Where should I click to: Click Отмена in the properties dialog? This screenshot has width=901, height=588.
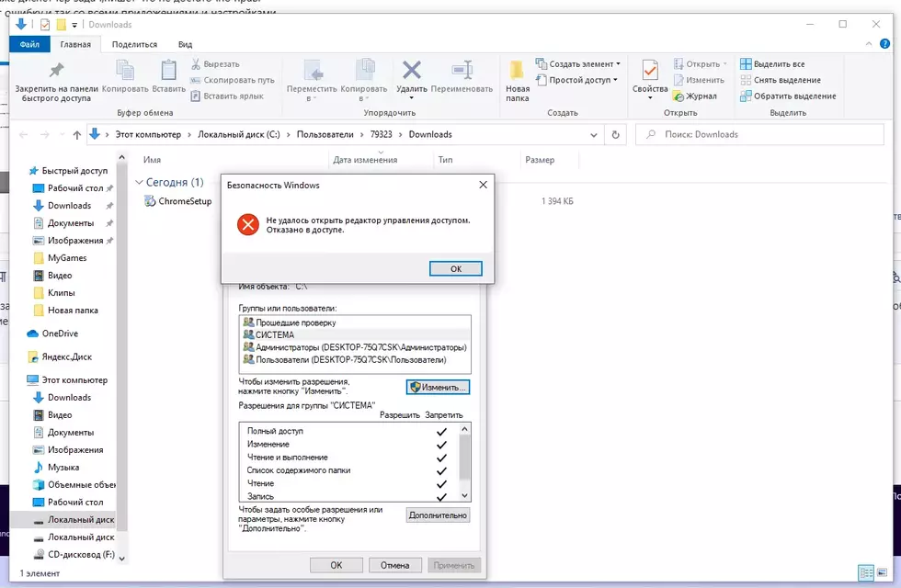[x=394, y=565]
